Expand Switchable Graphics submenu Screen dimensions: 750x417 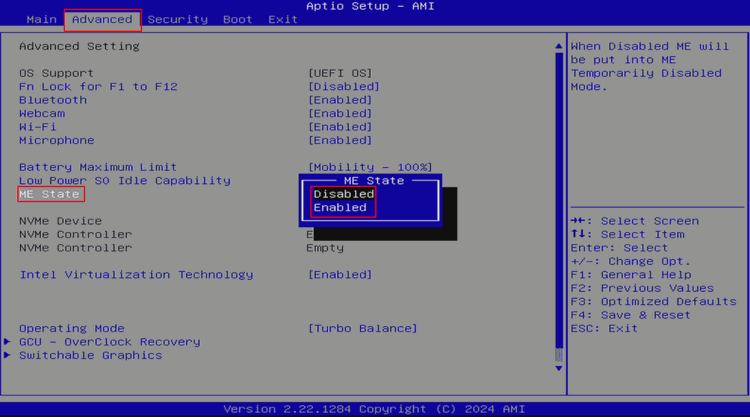[x=90, y=355]
